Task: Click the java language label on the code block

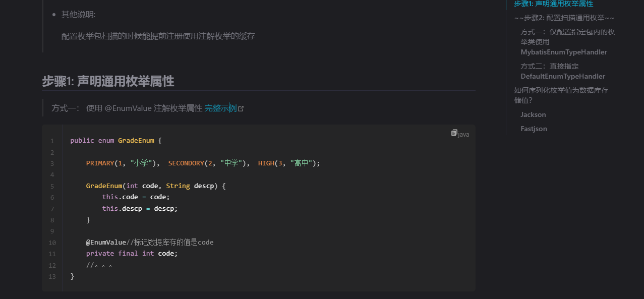Action: (464, 135)
